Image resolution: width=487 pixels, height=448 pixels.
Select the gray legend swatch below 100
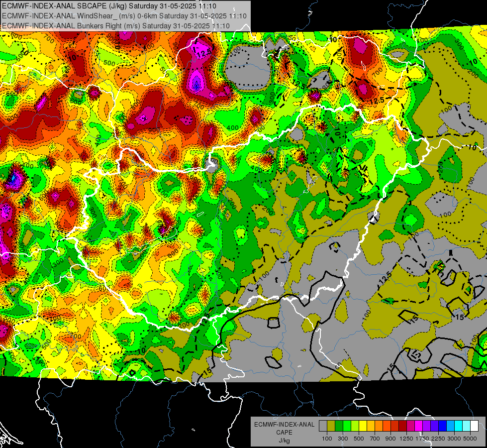(323, 426)
